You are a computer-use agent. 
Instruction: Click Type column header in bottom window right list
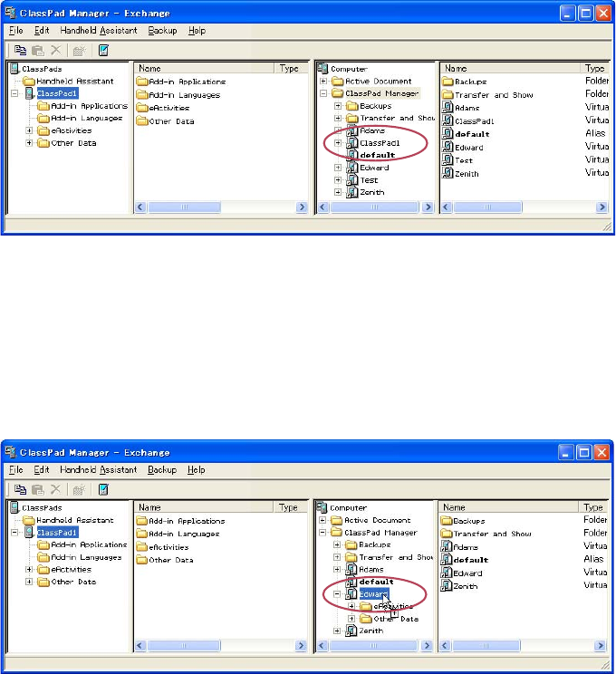[x=593, y=507]
